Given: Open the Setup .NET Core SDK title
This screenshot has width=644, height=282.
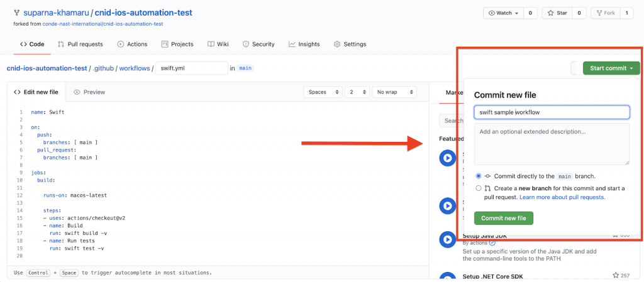Looking at the screenshot, I should (x=493, y=276).
